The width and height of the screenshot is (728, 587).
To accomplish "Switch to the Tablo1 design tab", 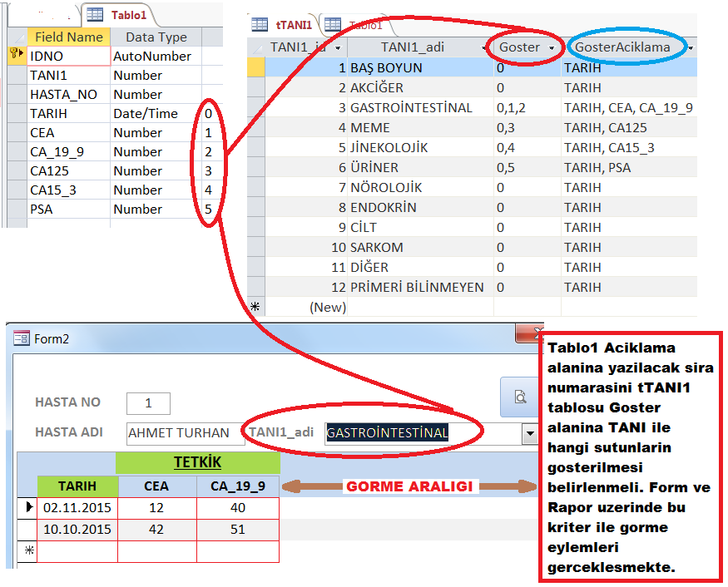I will point(119,15).
